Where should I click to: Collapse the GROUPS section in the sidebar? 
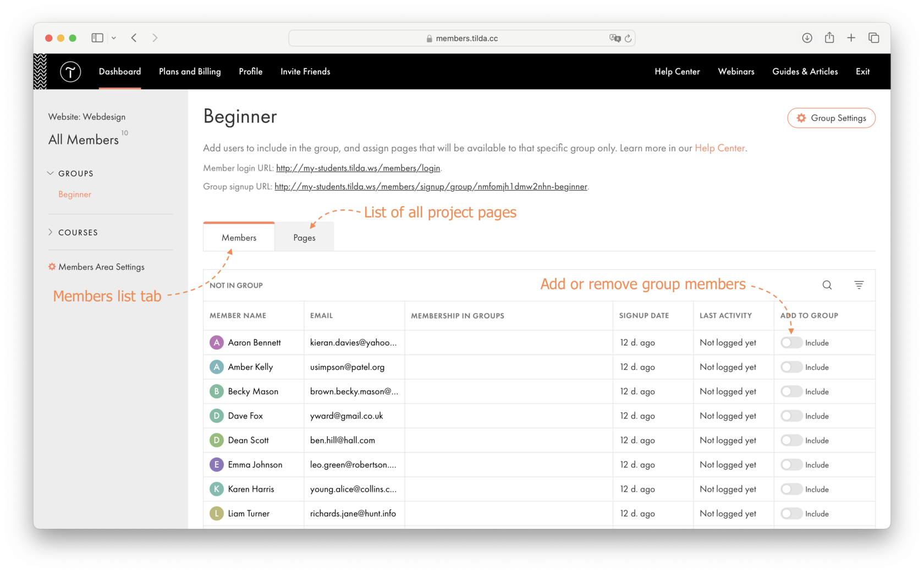point(50,172)
